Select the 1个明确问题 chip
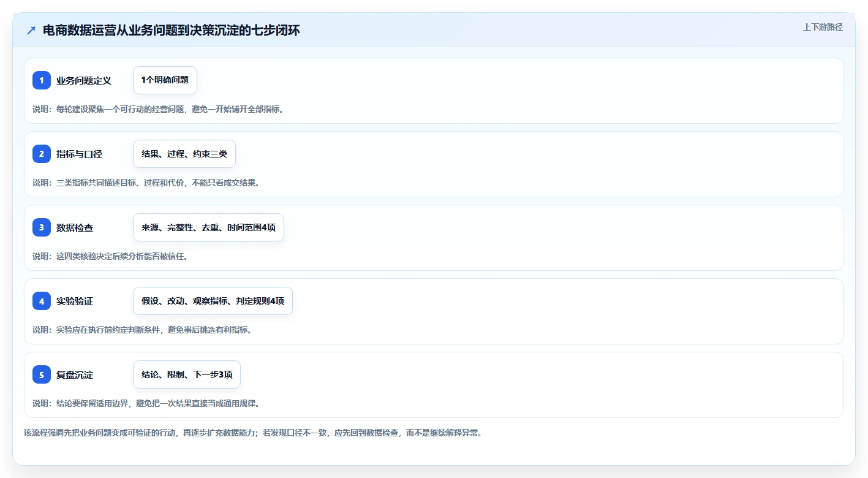This screenshot has height=478, width=868. pyautogui.click(x=165, y=80)
